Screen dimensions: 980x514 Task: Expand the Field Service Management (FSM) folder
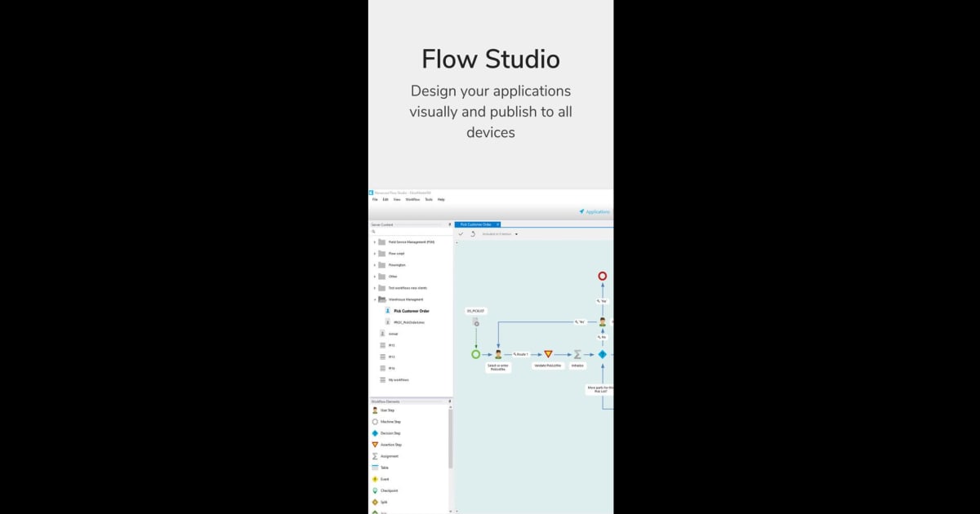tap(374, 242)
